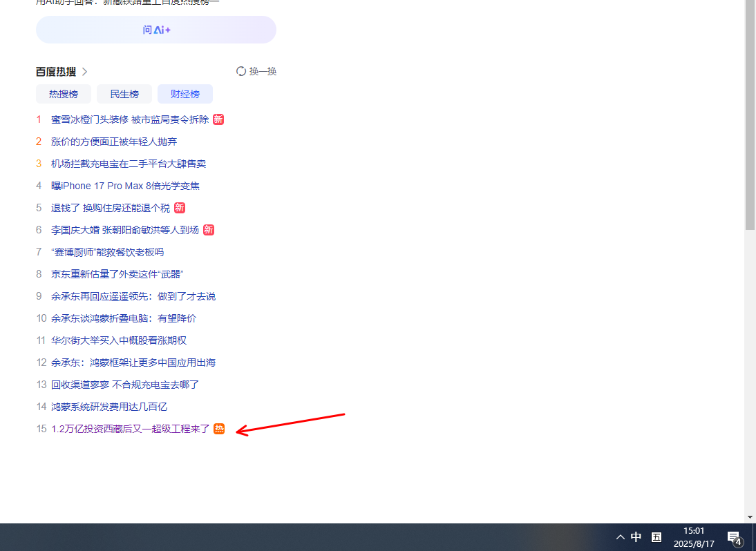The image size is (756, 551).
Task: Click rank number 2 in hot list
Action: [39, 142]
